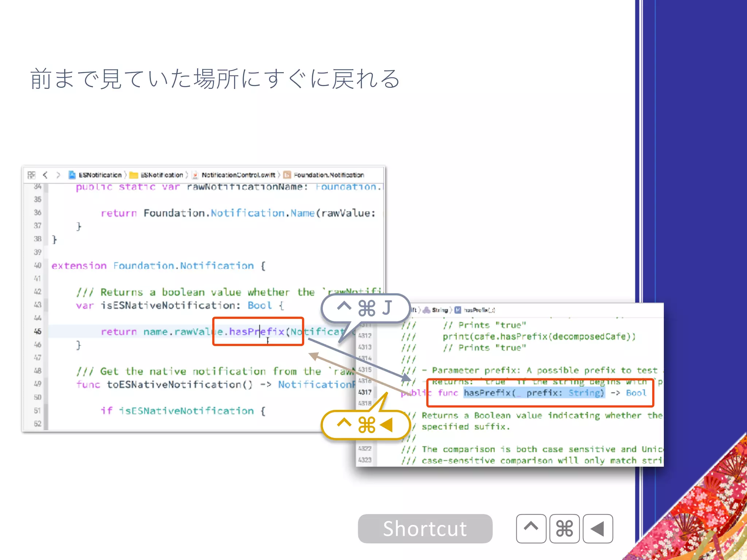747x560 pixels.
Task: Click line number 36 in the gutter
Action: (x=38, y=213)
